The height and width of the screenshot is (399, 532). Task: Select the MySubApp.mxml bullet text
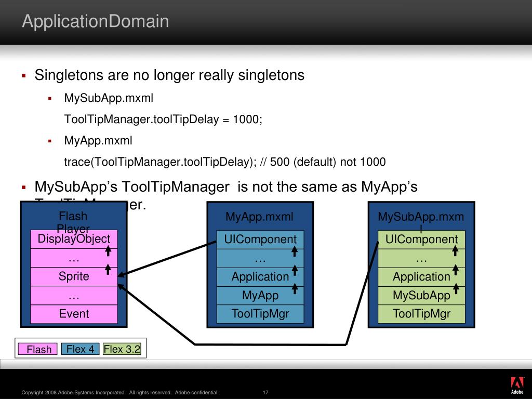tap(109, 98)
